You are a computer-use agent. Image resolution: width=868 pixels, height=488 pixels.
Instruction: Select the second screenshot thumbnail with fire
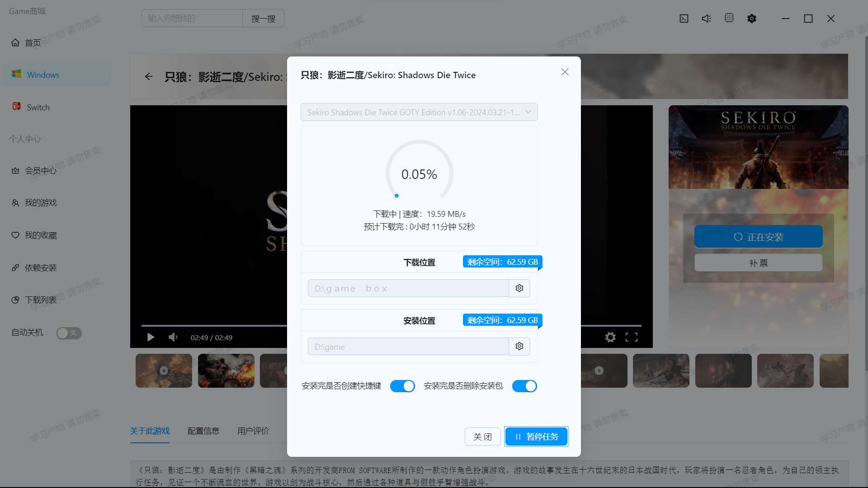coord(226,371)
